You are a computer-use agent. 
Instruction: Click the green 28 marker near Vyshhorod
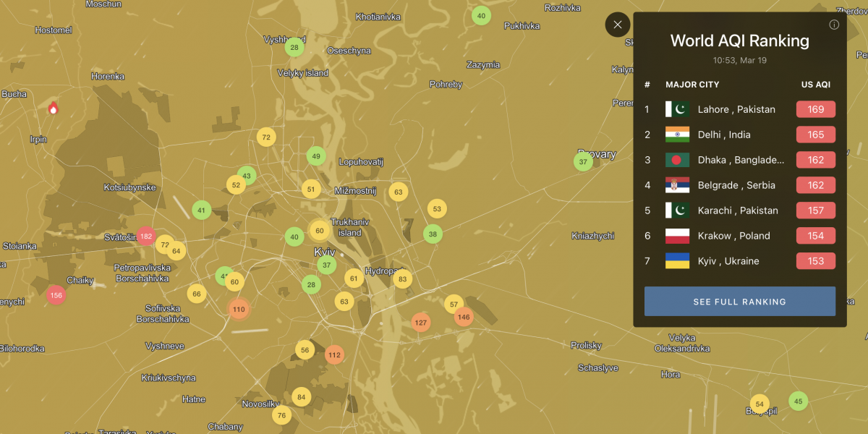(294, 48)
